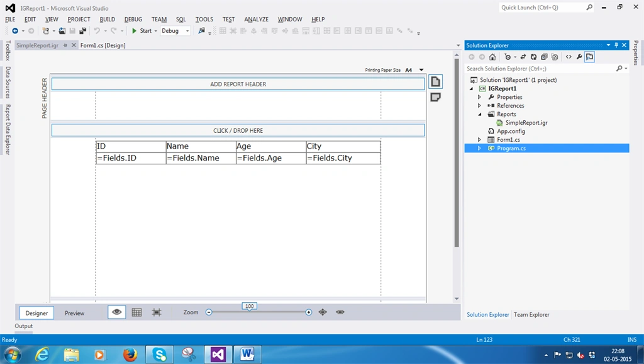Click the ADD REPORT HEADER button
This screenshot has width=644, height=364.
click(238, 84)
